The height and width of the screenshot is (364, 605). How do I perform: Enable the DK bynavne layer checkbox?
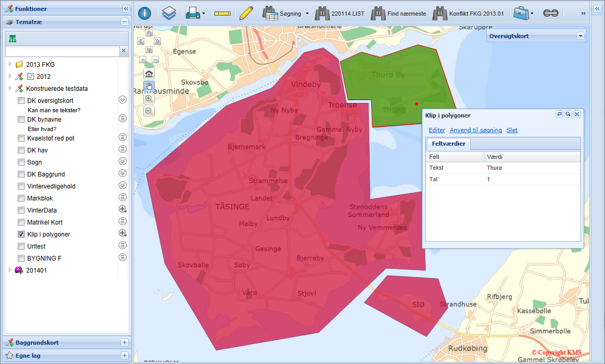[x=21, y=120]
